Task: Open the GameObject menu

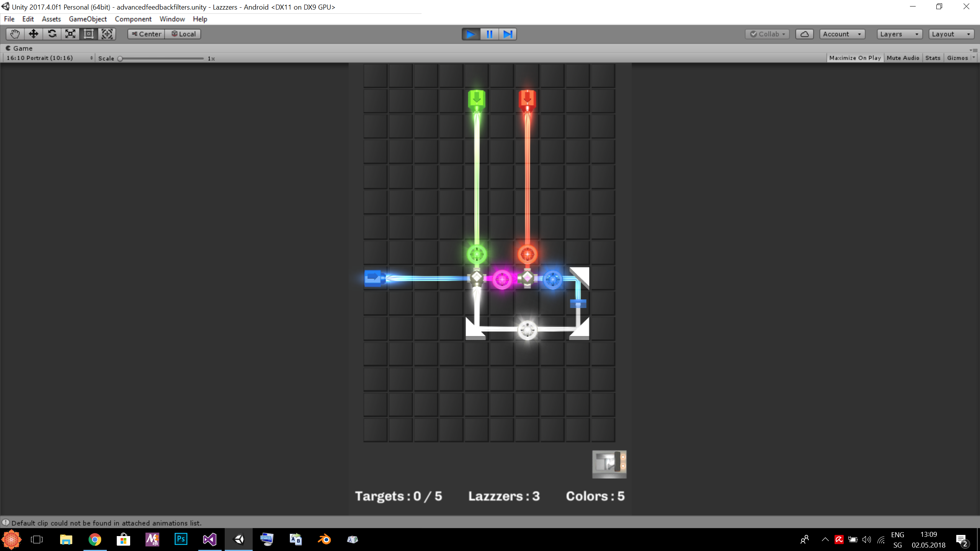Action: point(88,19)
